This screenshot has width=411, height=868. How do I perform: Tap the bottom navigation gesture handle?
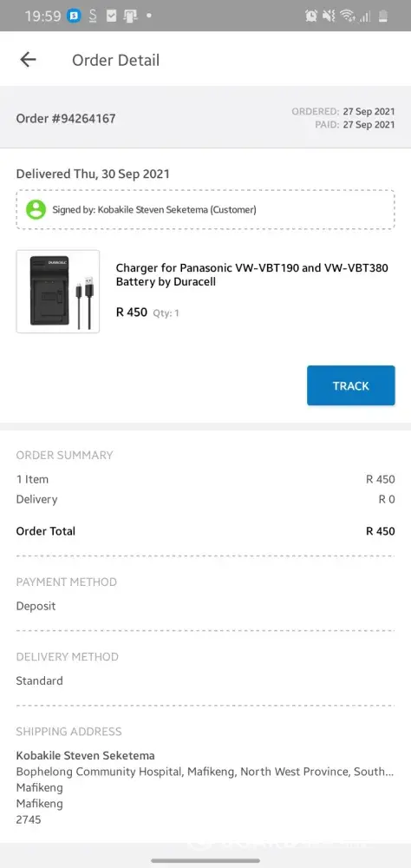click(x=205, y=861)
